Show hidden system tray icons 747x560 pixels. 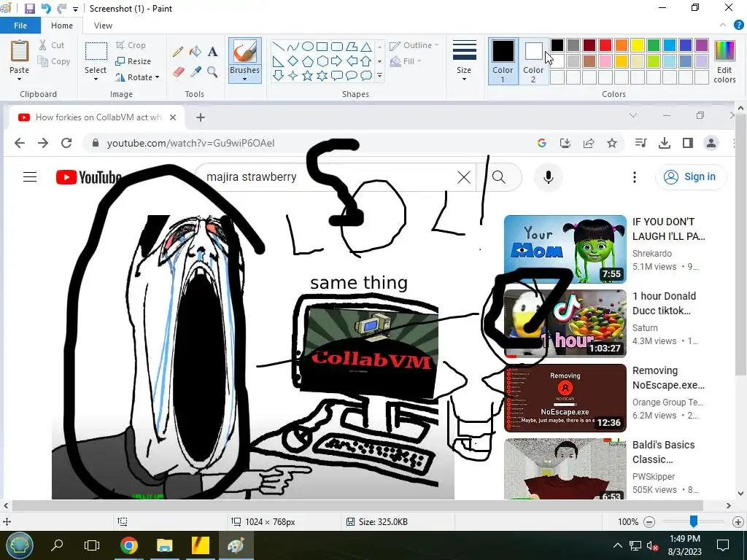pos(617,545)
